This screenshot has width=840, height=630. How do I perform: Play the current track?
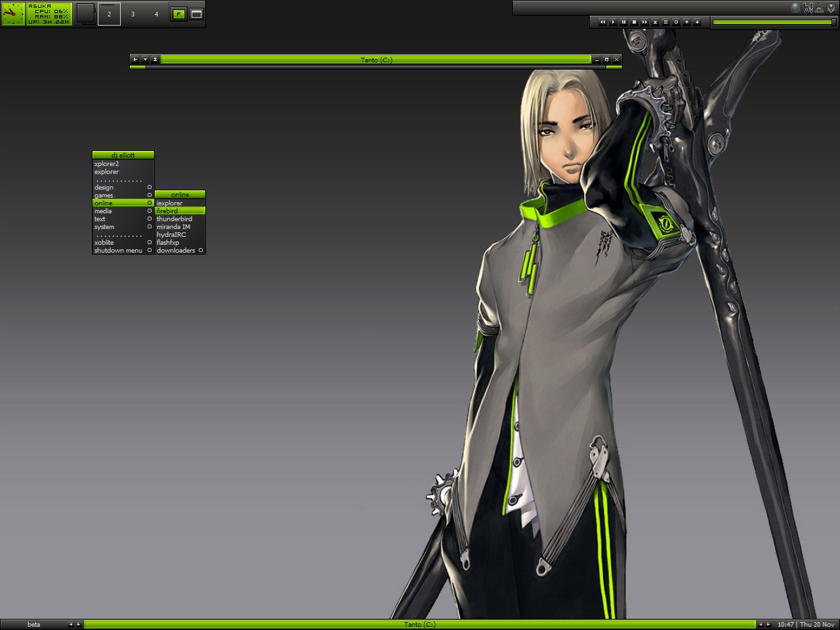pyautogui.click(x=613, y=22)
